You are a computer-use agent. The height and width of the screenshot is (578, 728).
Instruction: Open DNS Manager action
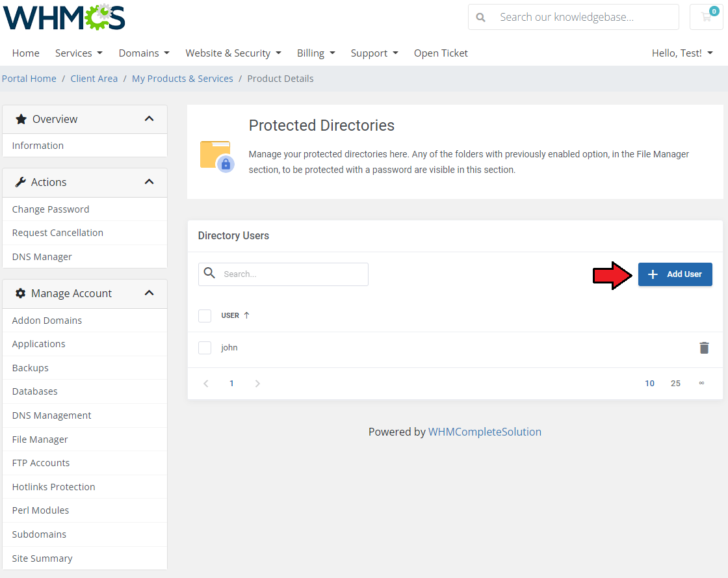(84, 257)
